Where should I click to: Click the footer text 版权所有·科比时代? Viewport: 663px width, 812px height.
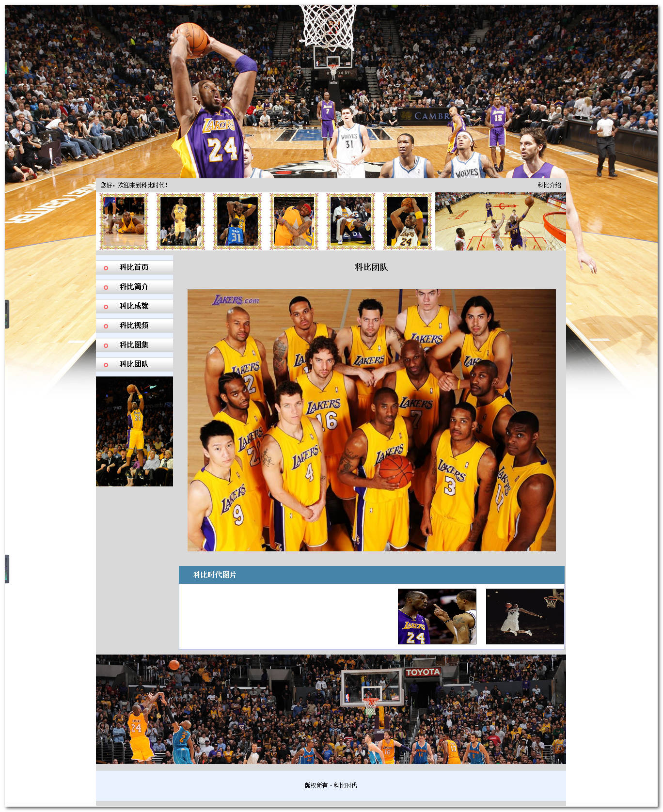click(x=331, y=785)
